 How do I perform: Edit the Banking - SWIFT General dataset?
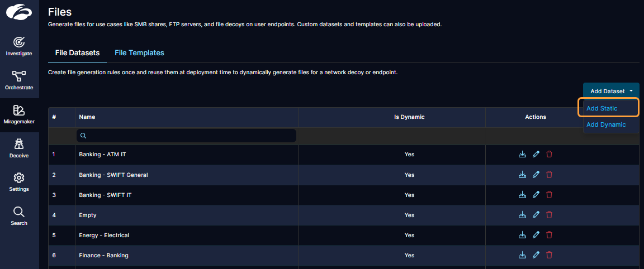tap(536, 175)
